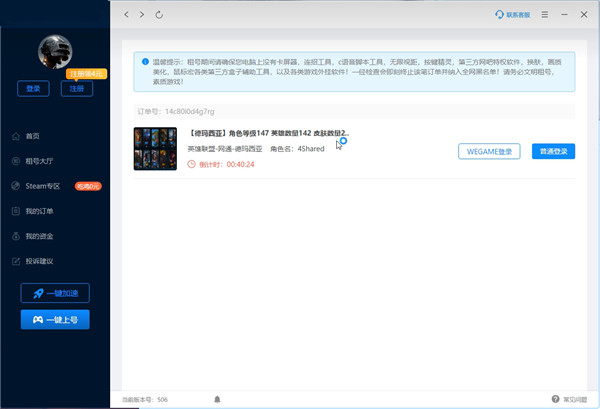600x409 pixels.
Task: Click the 我的订单 list icon
Action: tap(16, 211)
